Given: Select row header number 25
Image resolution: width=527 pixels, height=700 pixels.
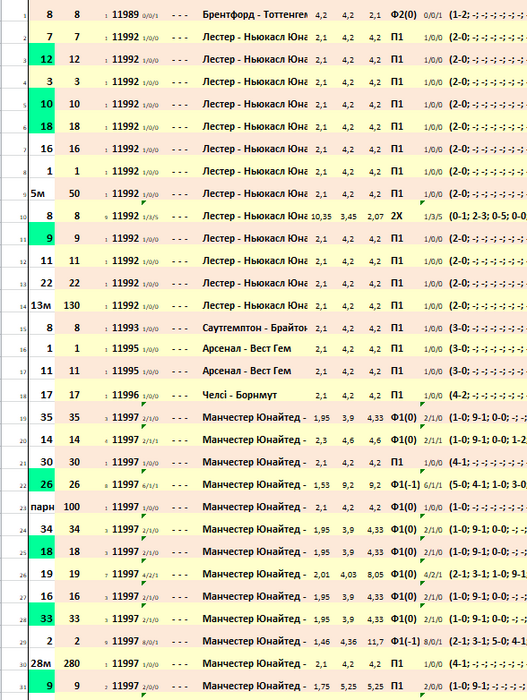Looking at the screenshot, I should coord(23,553).
